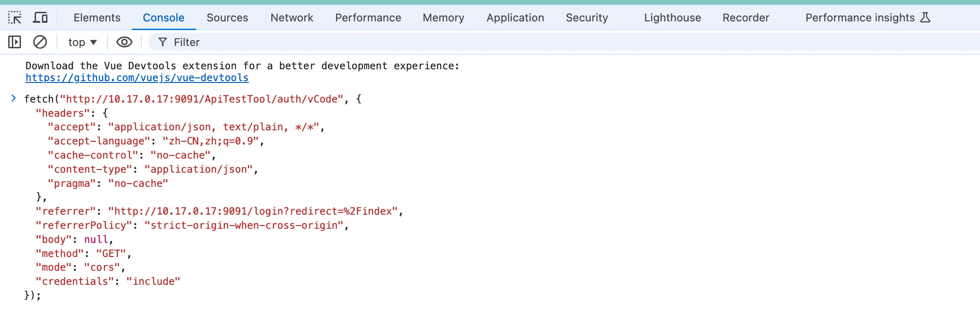Click the "mode": "cors" line
This screenshot has height=329, width=980.
coord(81,267)
